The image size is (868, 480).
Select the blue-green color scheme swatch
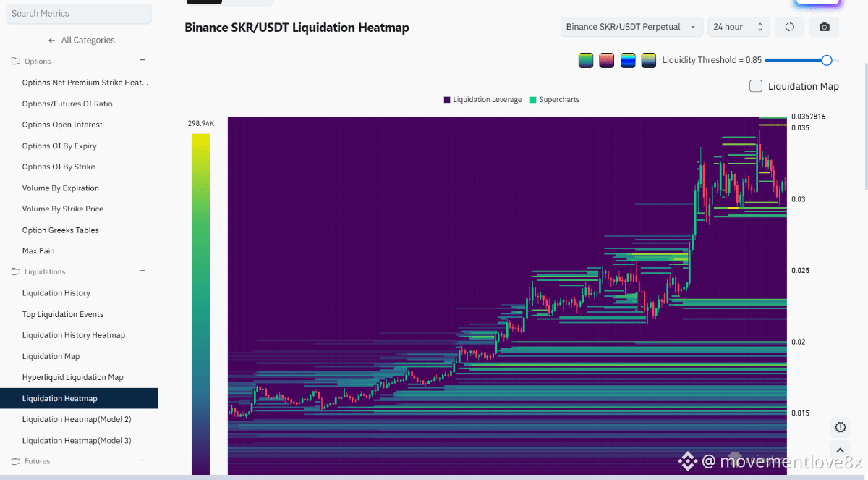[x=628, y=60]
